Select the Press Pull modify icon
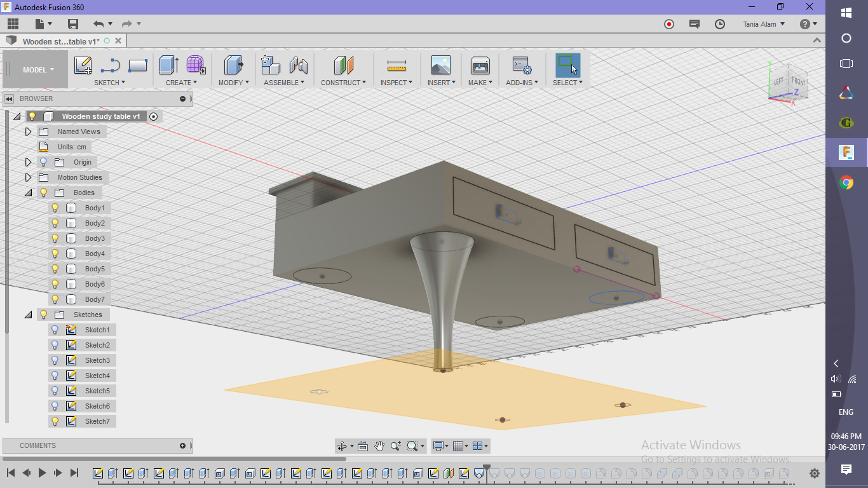The height and width of the screenshot is (488, 868). [234, 65]
